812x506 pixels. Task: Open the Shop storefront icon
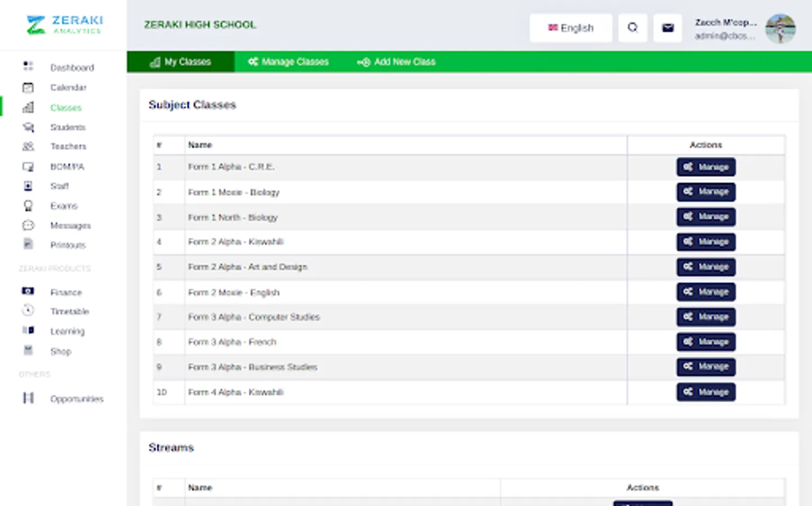(x=28, y=350)
